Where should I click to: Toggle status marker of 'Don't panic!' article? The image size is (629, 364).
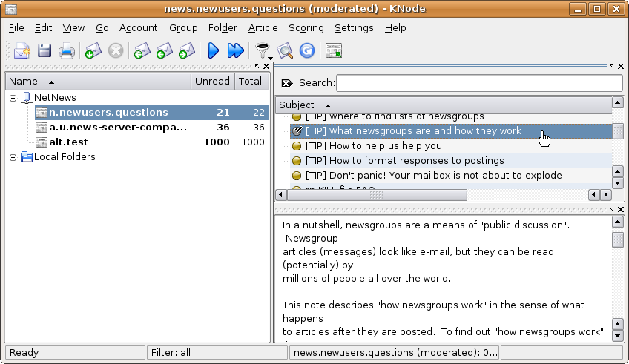coord(297,176)
